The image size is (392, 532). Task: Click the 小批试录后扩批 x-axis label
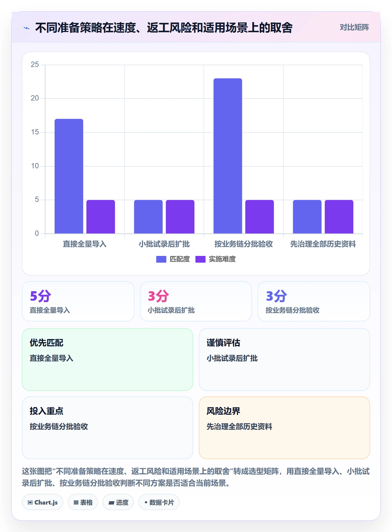coord(164,244)
